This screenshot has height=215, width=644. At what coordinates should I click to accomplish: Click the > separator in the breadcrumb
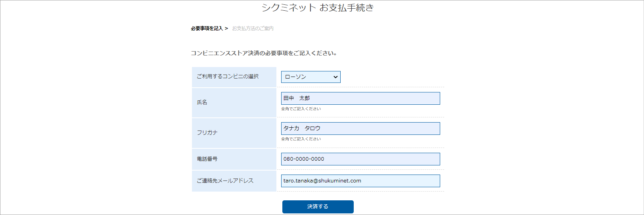[226, 29]
